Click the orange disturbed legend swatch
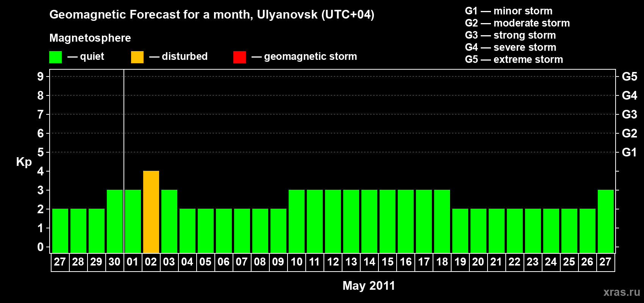644x303 pixels. (137, 57)
